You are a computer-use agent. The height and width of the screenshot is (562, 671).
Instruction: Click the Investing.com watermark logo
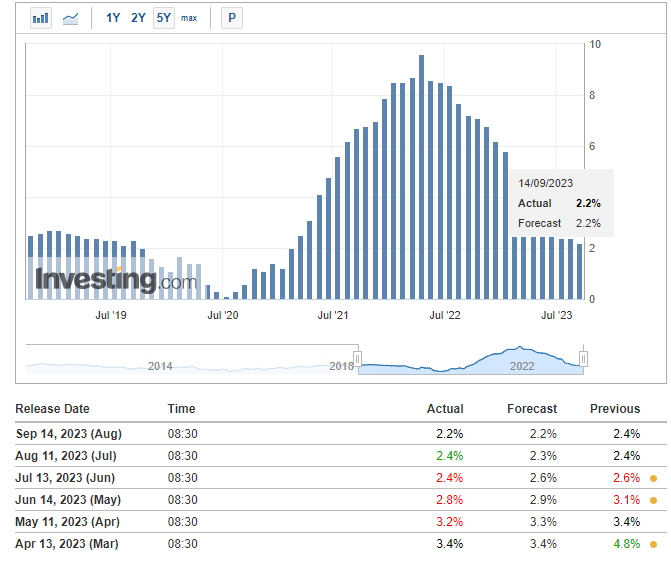(x=116, y=280)
